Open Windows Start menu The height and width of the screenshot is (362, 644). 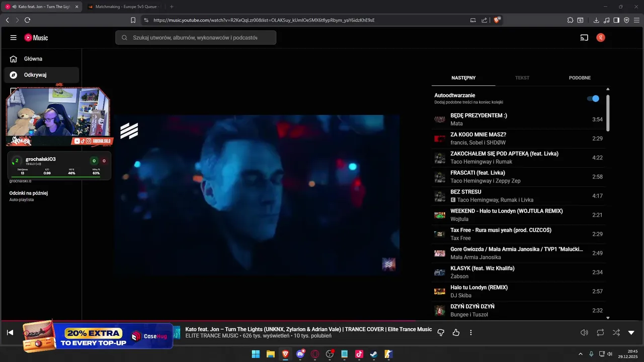(x=256, y=354)
